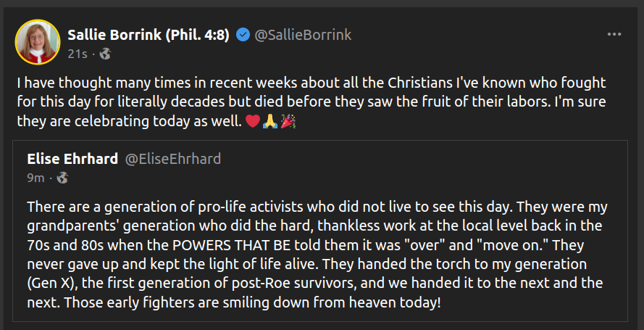Image resolution: width=644 pixels, height=330 pixels.
Task: Open the Sallie Borrink (Phil. 4:8) display name
Action: click(149, 36)
